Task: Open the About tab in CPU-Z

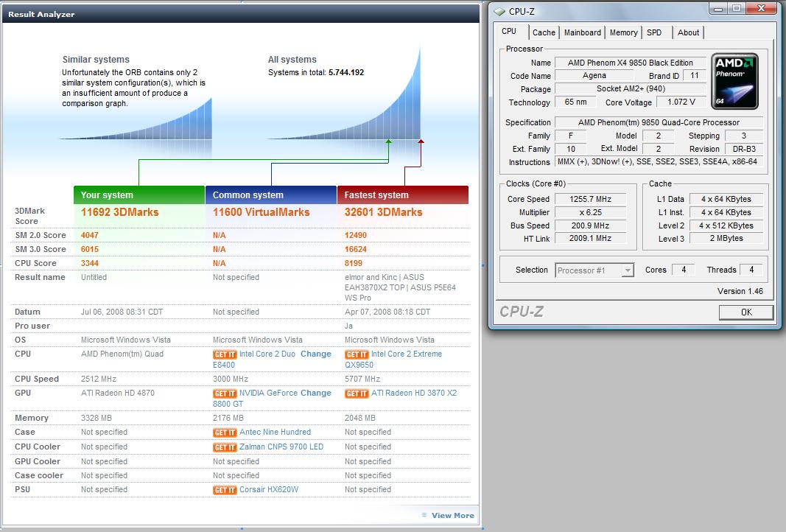Action: 688,32
